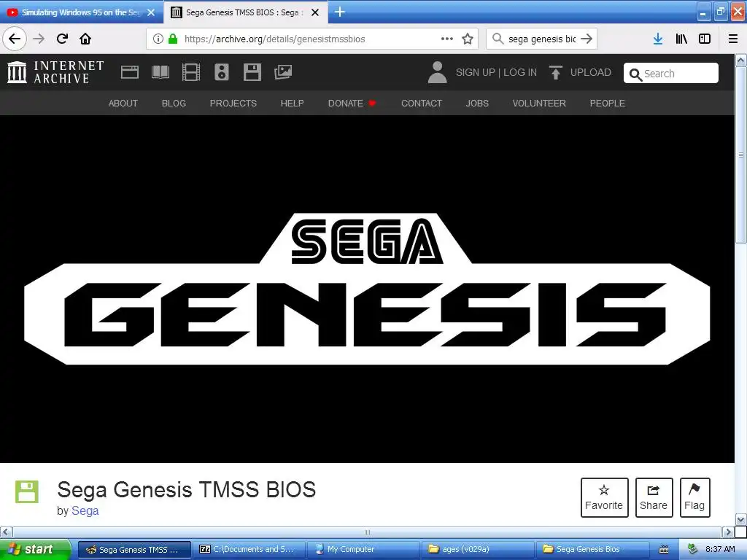
Task: Open the Sega author link
Action: tap(85, 511)
